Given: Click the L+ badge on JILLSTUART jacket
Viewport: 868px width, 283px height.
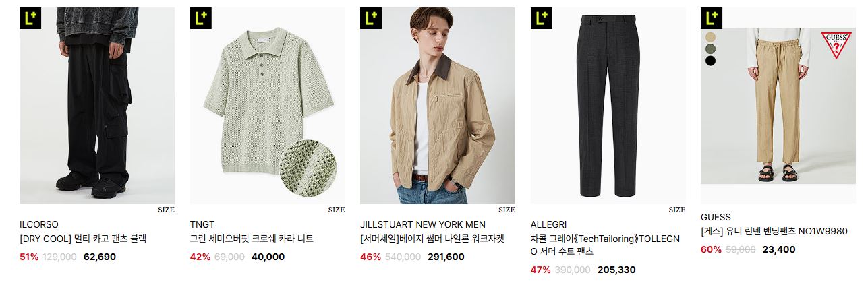Looking at the screenshot, I should click(x=370, y=18).
